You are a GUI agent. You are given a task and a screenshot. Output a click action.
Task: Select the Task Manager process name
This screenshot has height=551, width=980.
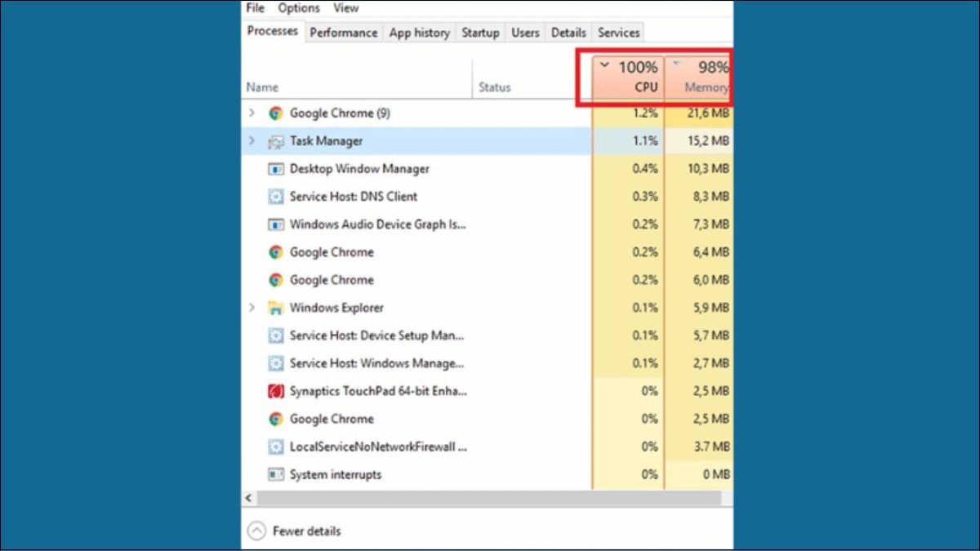pyautogui.click(x=326, y=141)
